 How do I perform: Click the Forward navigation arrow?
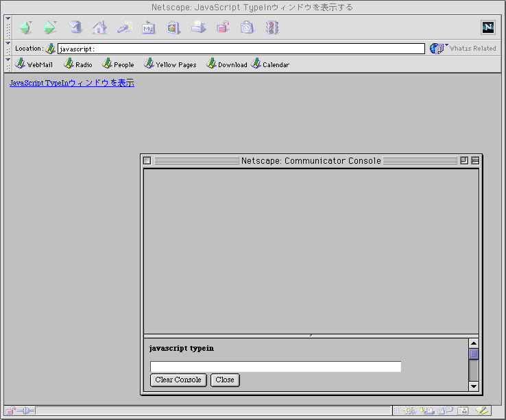click(x=50, y=27)
